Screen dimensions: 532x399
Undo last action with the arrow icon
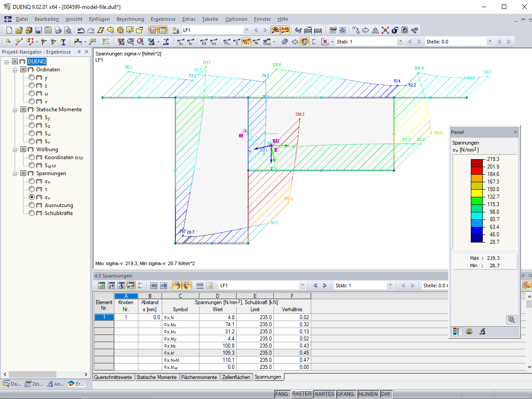pyautogui.click(x=81, y=30)
